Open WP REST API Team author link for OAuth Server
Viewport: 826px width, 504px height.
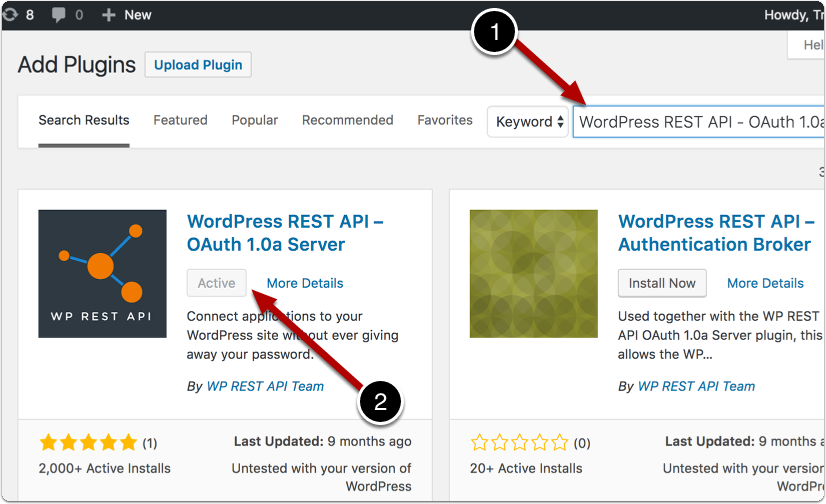coord(265,386)
